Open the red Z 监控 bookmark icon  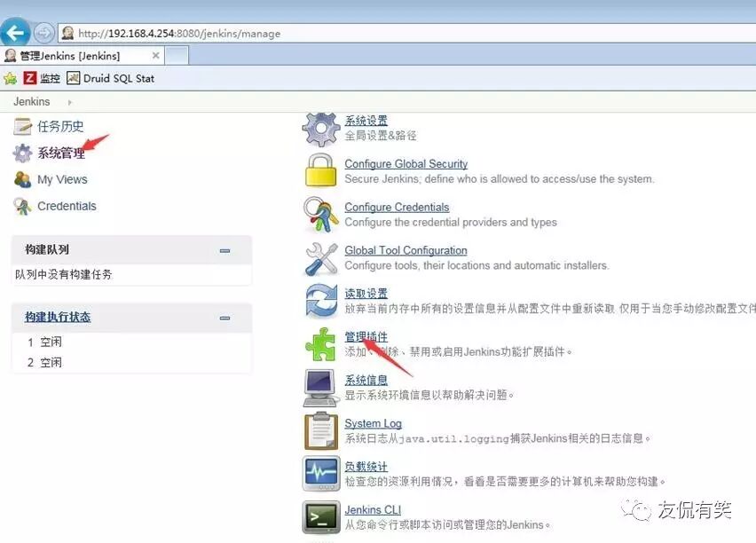coord(29,78)
